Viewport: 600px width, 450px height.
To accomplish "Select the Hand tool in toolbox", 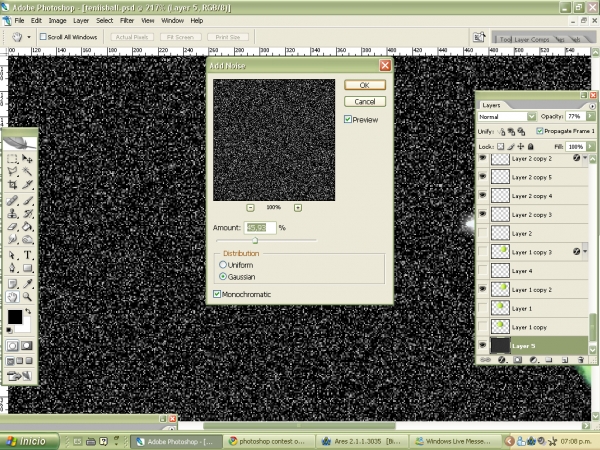I will pyautogui.click(x=12, y=297).
